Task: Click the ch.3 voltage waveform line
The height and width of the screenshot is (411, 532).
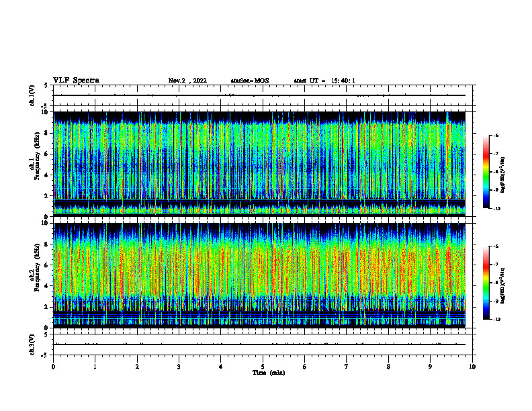Action: tap(259, 345)
